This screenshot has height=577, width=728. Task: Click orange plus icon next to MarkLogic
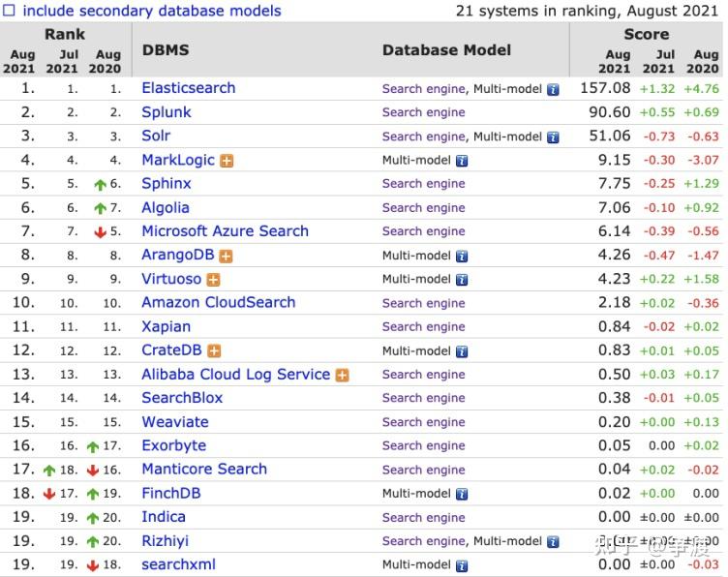click(x=227, y=161)
